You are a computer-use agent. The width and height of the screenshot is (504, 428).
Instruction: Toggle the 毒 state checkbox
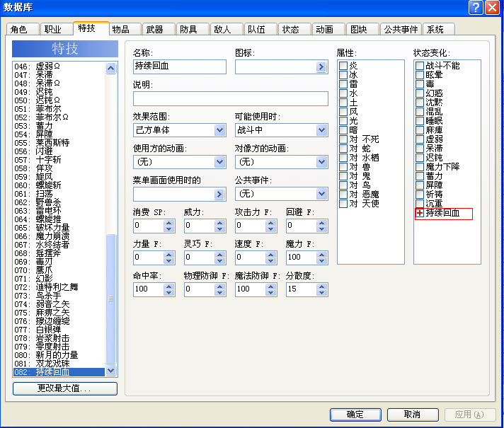[x=420, y=84]
